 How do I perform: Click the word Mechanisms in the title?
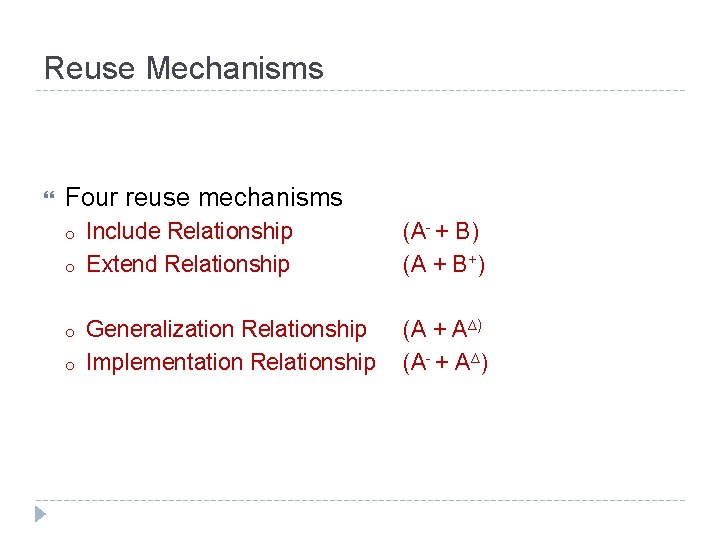235,68
